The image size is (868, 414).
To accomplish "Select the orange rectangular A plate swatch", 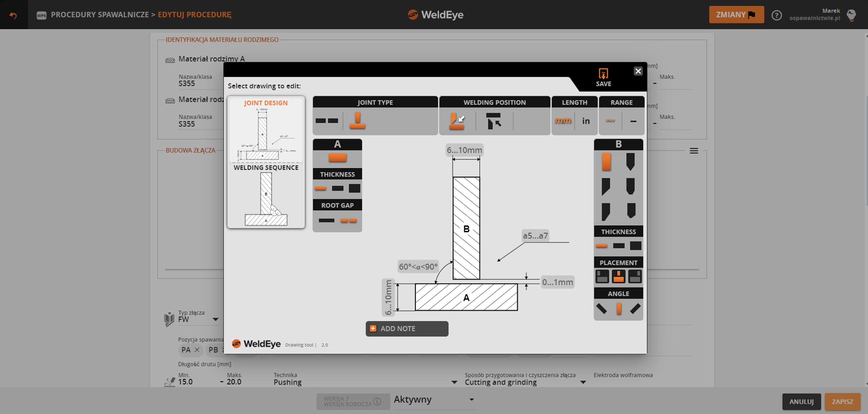I will 337,158.
